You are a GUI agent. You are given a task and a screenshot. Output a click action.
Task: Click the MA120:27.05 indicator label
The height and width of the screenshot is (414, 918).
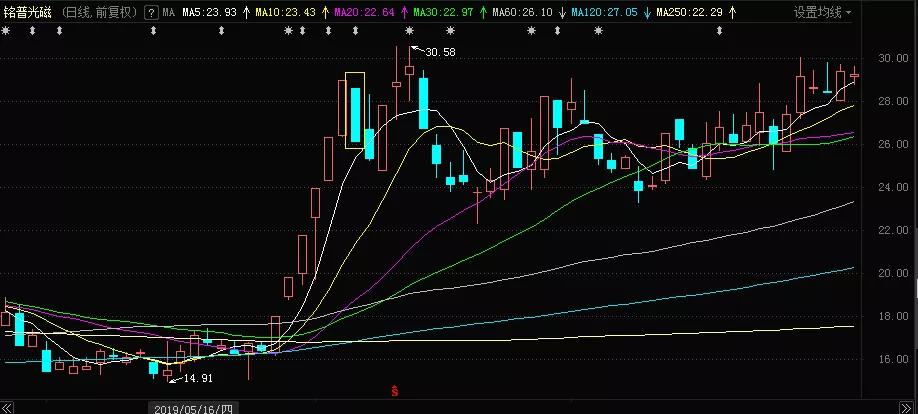click(x=604, y=13)
